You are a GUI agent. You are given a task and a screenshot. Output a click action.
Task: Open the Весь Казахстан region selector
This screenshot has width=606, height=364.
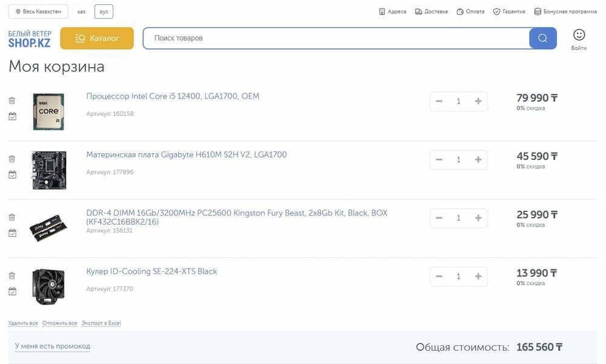(38, 12)
